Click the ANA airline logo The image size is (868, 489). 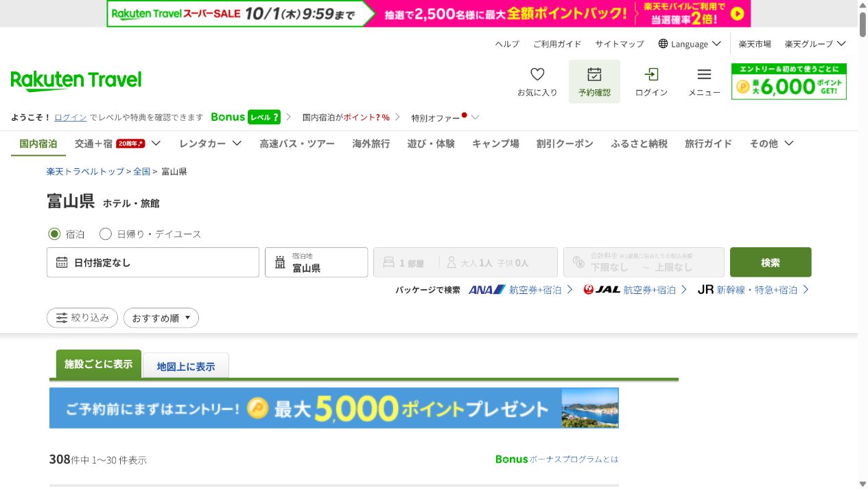click(x=487, y=290)
